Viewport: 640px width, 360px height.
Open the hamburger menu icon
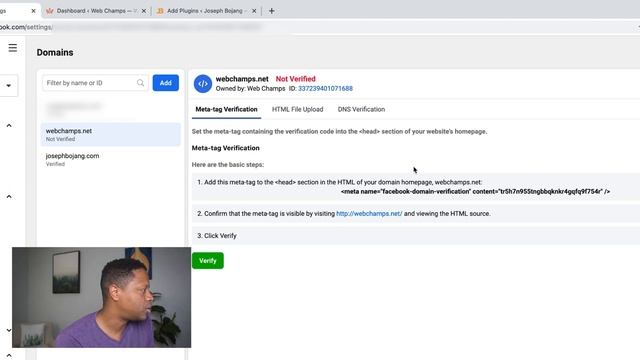(13, 48)
